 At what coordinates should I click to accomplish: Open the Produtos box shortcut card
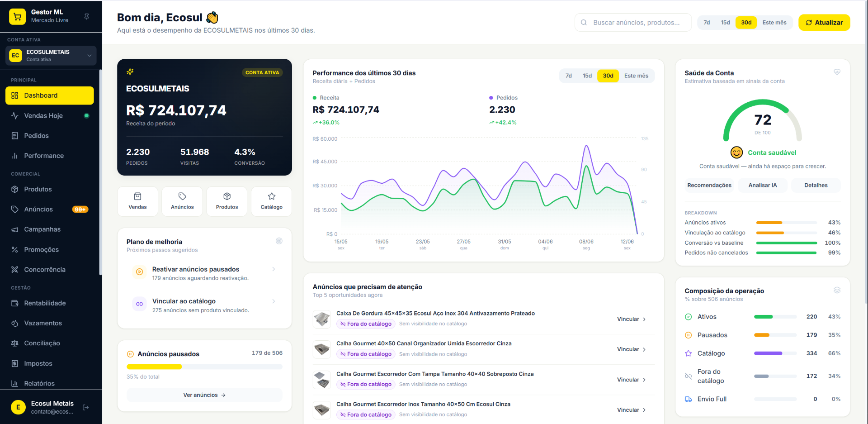(x=227, y=201)
